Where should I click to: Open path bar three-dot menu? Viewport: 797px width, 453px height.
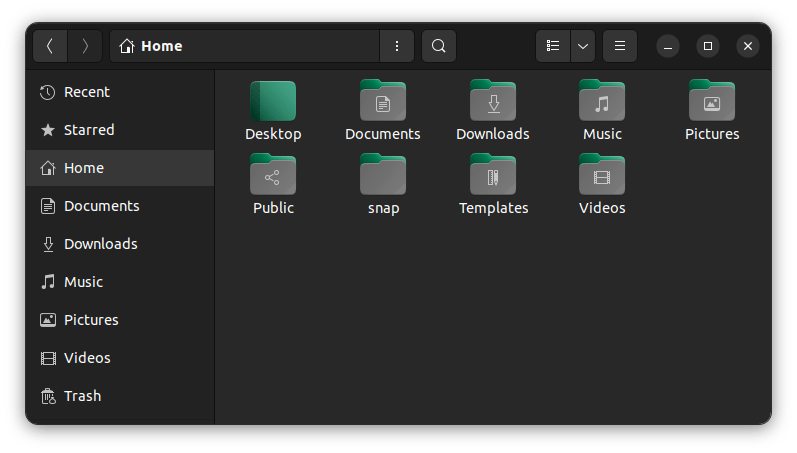click(397, 46)
